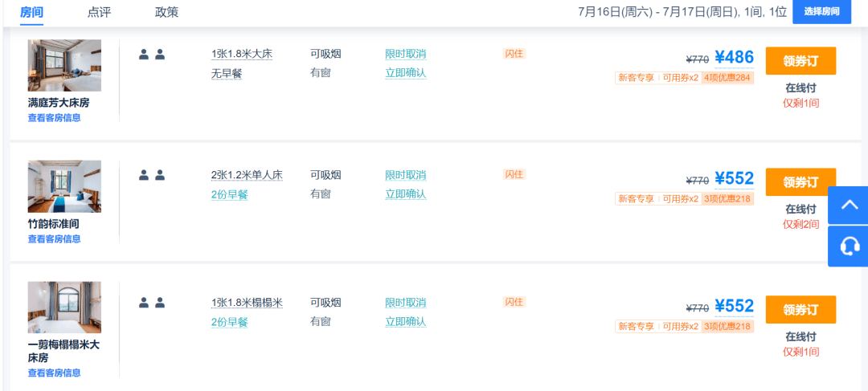The width and height of the screenshot is (868, 391).
Task: Click 限时取消 link for 满庭芳大床房
Action: [405, 55]
